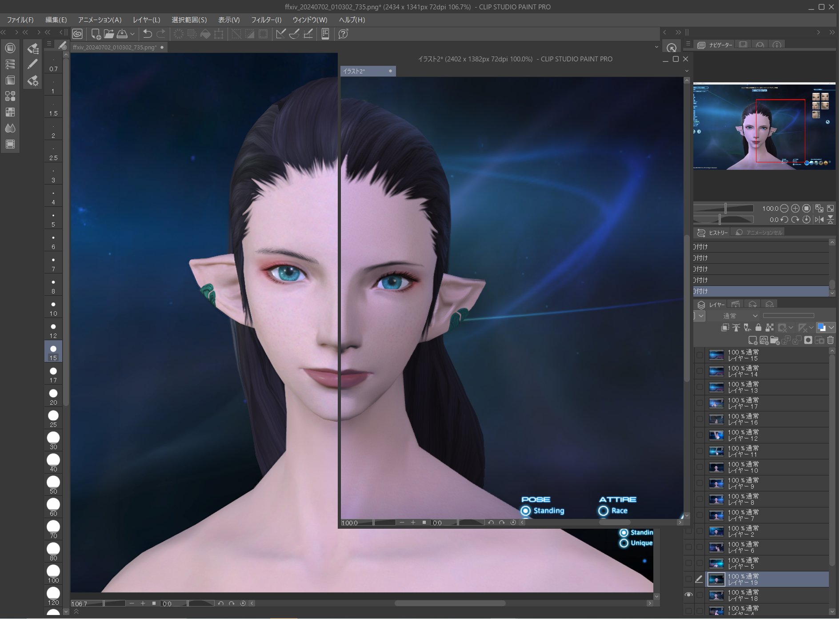Click New Layer Folder icon
The image size is (840, 619).
click(x=775, y=340)
